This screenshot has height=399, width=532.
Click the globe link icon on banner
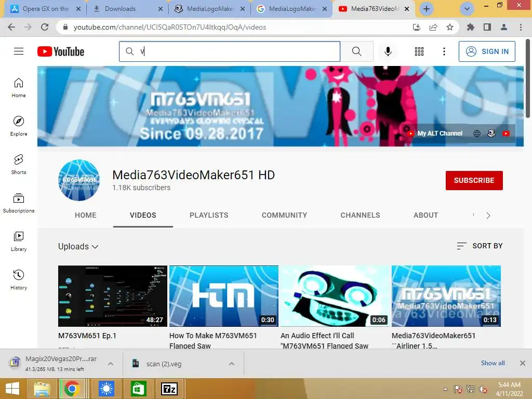(477, 134)
